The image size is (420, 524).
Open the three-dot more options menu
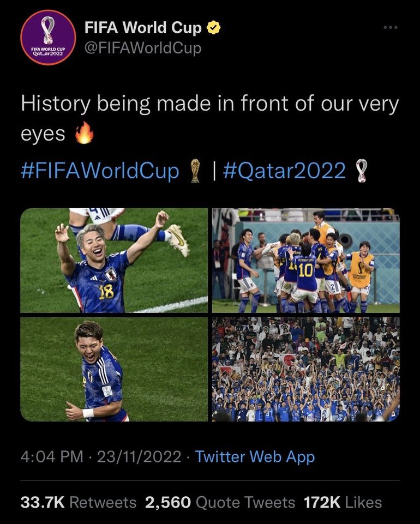[390, 27]
